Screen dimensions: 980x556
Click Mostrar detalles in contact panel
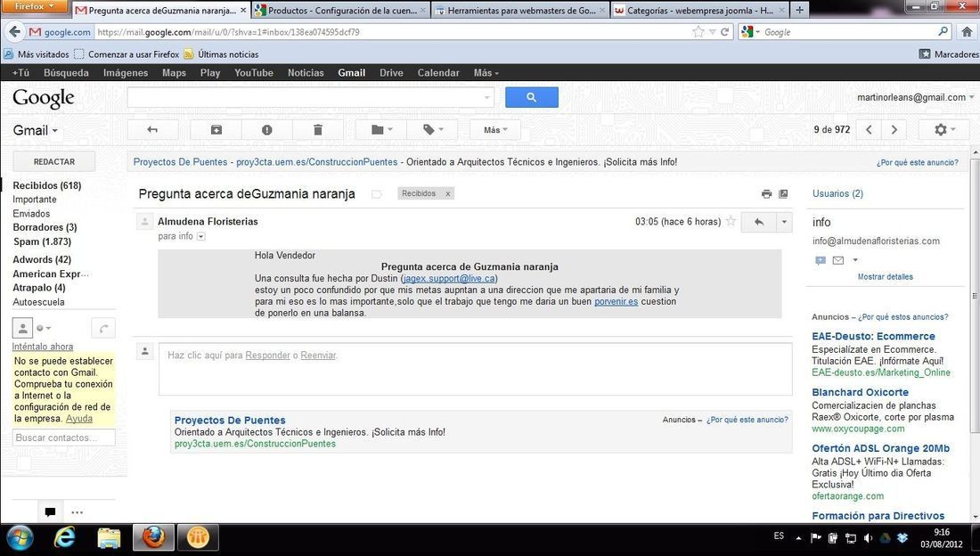coord(885,276)
